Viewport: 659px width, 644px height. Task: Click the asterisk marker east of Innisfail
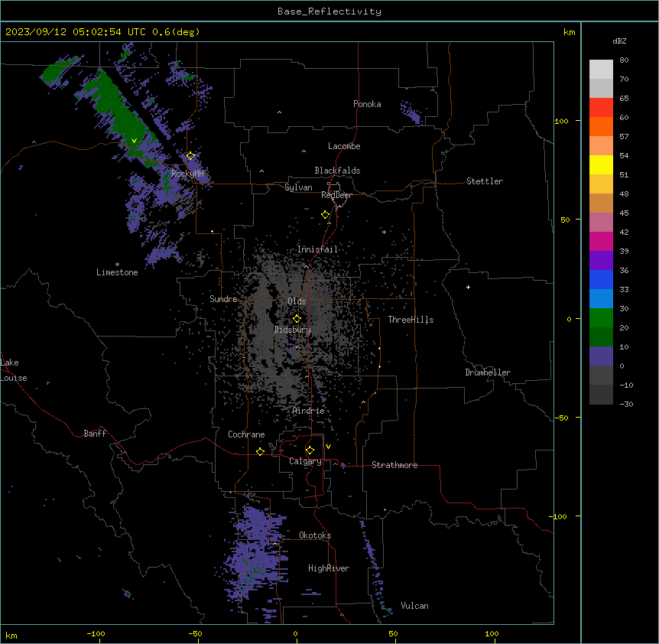tap(384, 232)
